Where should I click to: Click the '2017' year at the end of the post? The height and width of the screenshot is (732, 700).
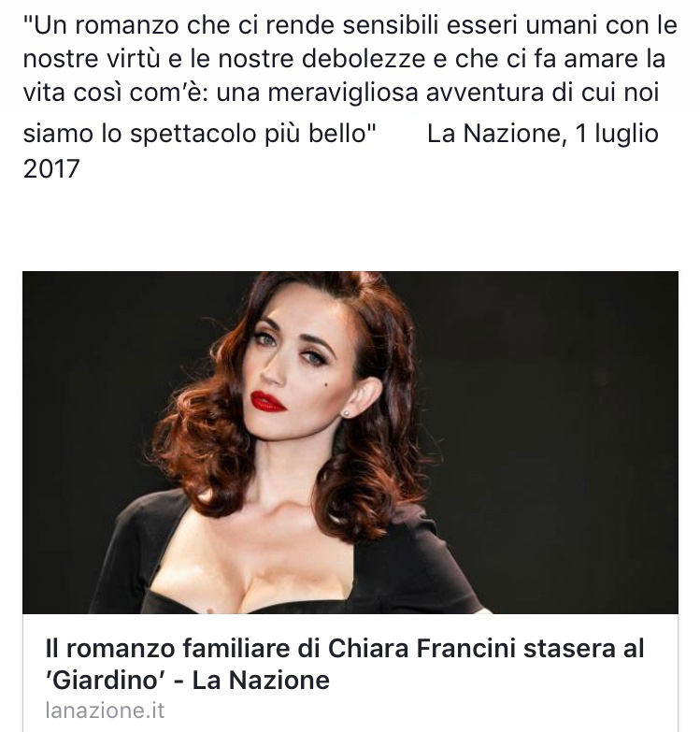pyautogui.click(x=51, y=168)
